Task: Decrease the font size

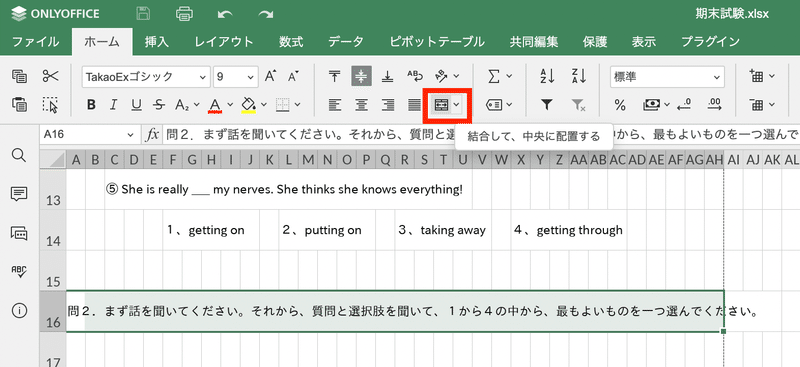Action: coord(293,77)
